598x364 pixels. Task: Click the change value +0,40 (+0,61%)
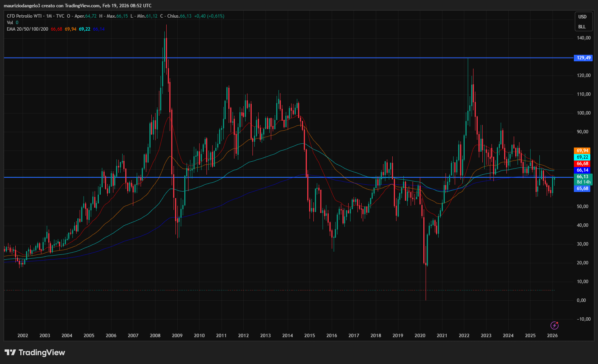[x=209, y=16]
